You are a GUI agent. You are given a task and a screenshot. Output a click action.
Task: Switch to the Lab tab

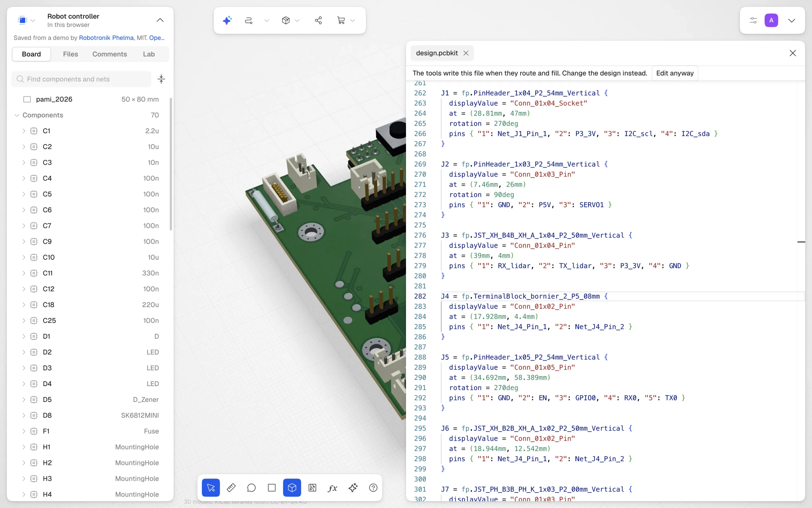click(149, 54)
